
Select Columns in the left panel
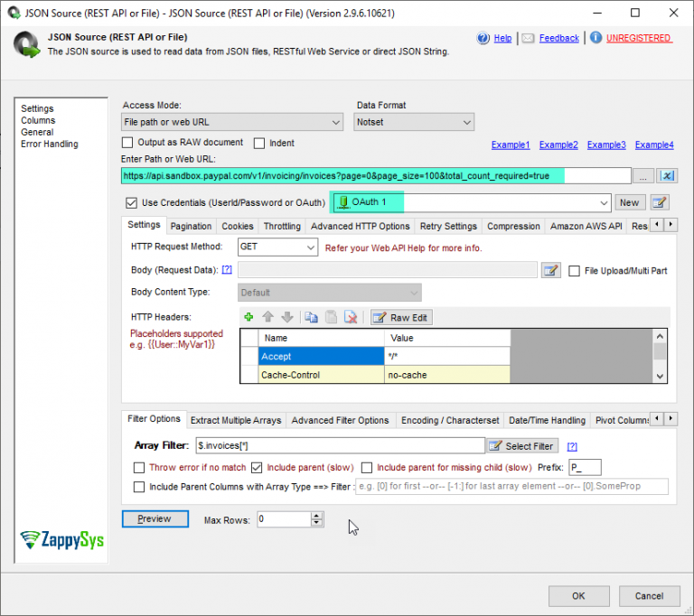38,120
